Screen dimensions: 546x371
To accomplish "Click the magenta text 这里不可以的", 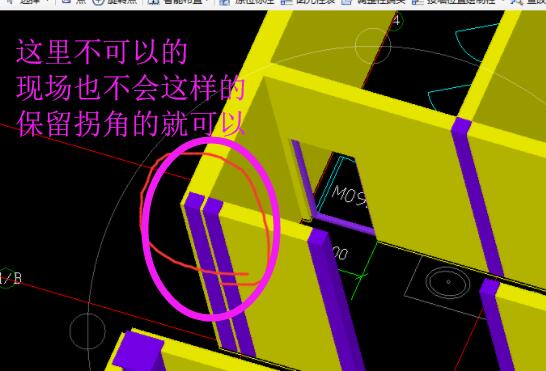I will click(x=102, y=52).
